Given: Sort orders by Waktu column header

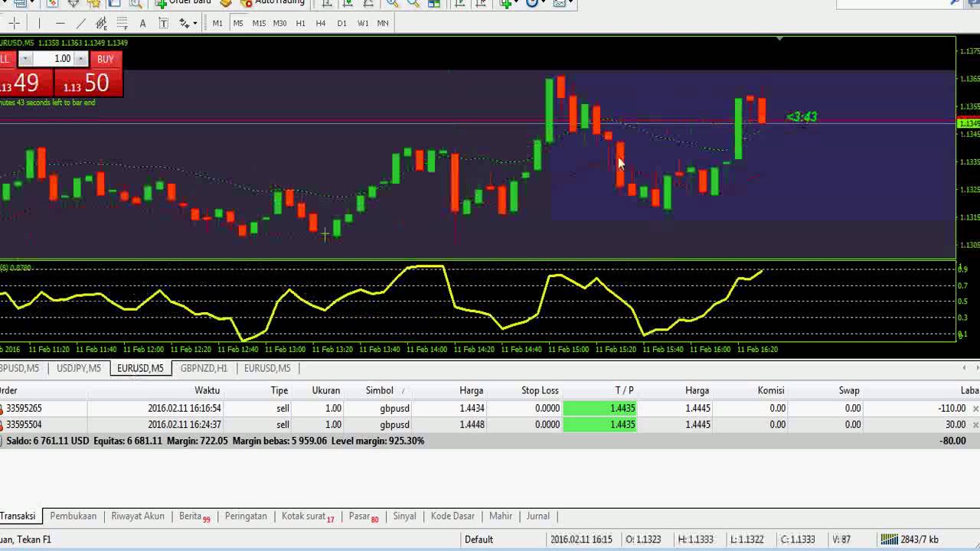Looking at the screenshot, I should (207, 390).
